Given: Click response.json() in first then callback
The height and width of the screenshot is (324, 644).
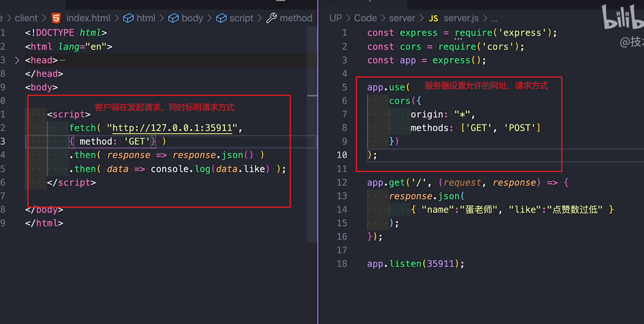Looking at the screenshot, I should (213, 155).
